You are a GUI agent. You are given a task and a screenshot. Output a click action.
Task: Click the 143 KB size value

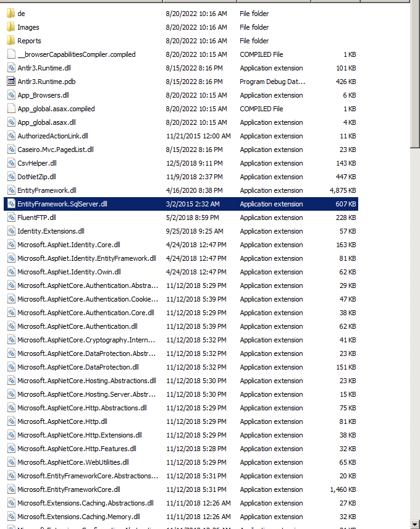346,163
